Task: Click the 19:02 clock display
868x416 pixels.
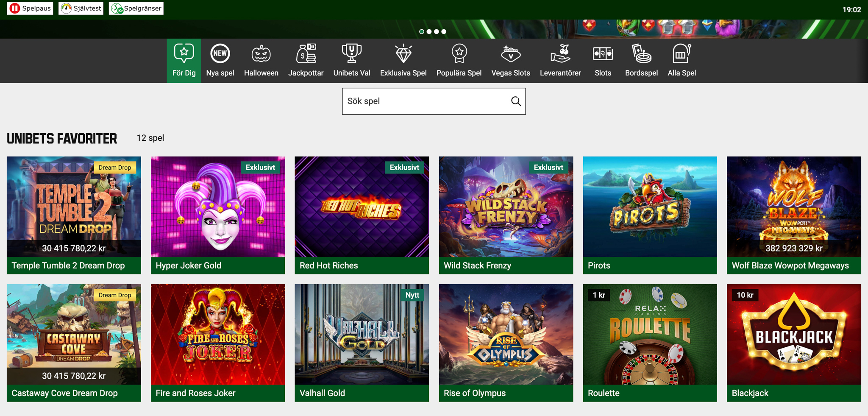Action: [851, 10]
